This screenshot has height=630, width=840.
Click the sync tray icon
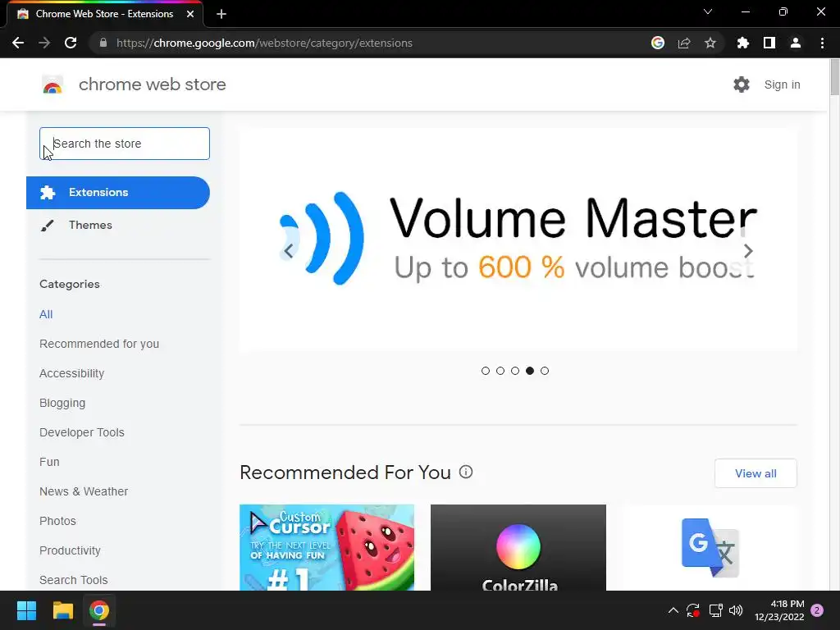pyautogui.click(x=693, y=610)
